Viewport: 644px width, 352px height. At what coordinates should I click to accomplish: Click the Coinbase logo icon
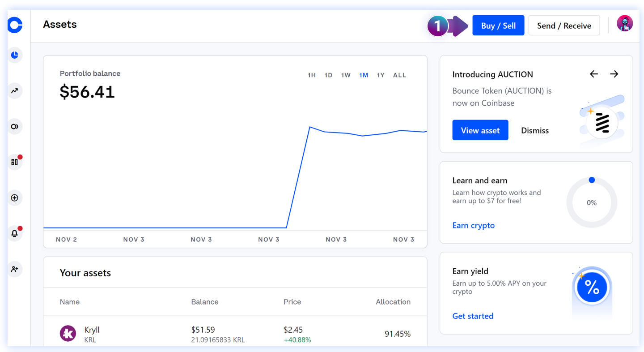15,25
